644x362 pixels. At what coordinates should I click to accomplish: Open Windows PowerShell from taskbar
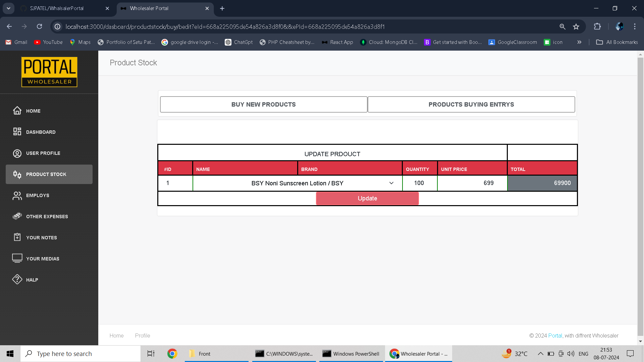click(x=351, y=354)
